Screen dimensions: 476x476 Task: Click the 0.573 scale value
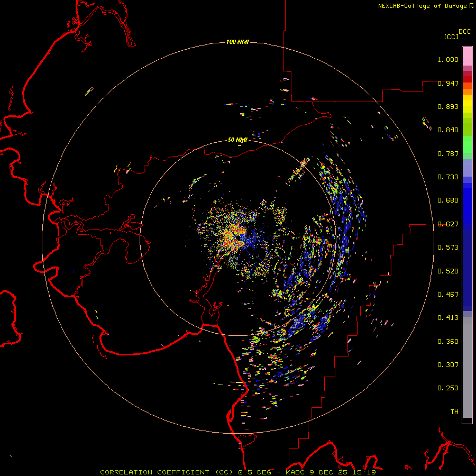[x=448, y=248]
